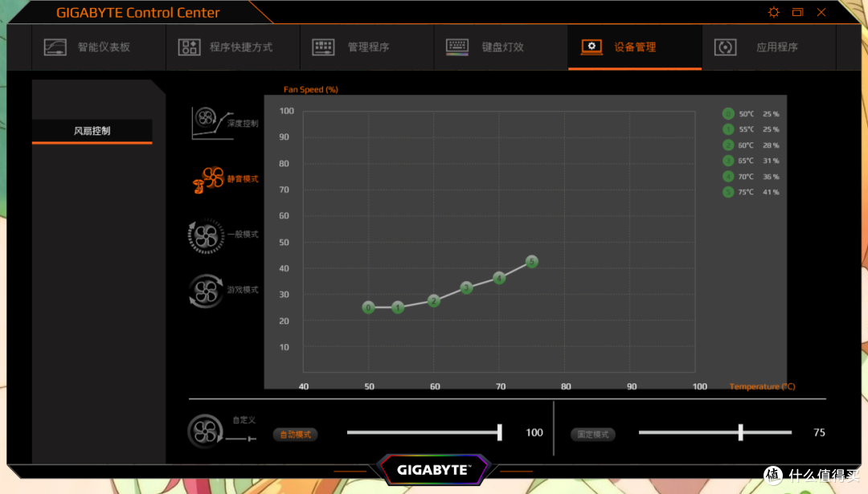Click the keyboard lighting icon
Screen dimensions: 868x494
click(x=457, y=47)
